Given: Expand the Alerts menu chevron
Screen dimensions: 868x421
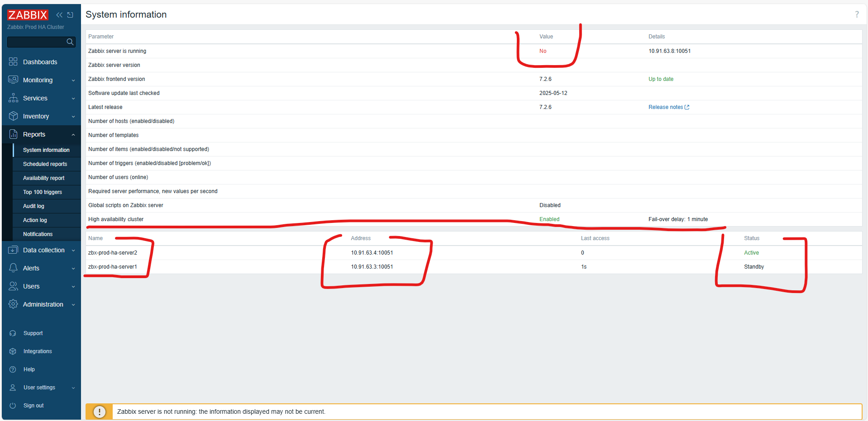Looking at the screenshot, I should click(x=73, y=269).
